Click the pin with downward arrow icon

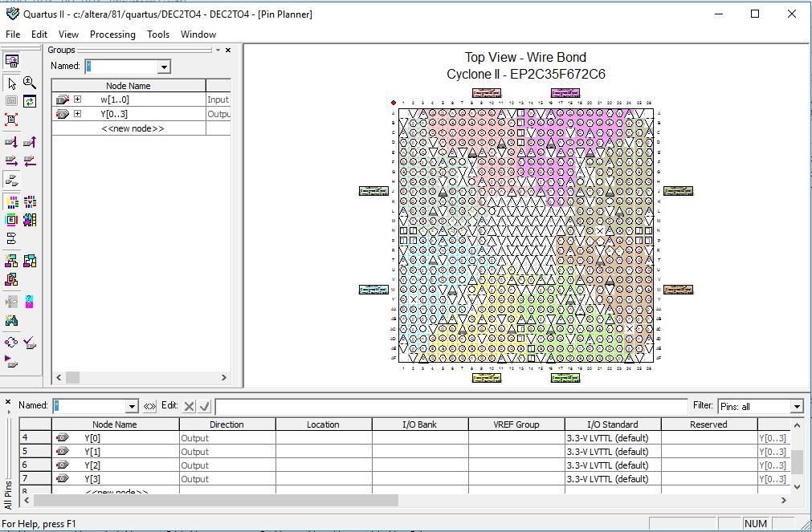pos(11,142)
